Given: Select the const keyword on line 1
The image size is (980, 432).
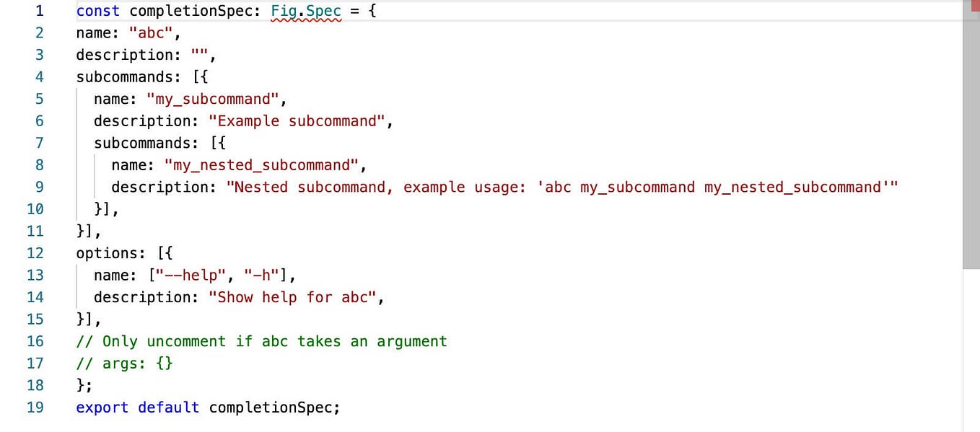Looking at the screenshot, I should 97,11.
